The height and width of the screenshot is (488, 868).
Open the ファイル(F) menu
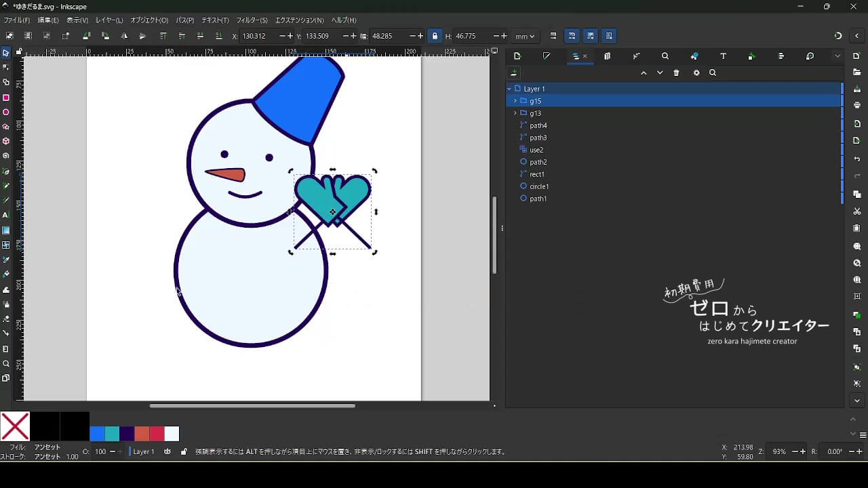tap(17, 20)
